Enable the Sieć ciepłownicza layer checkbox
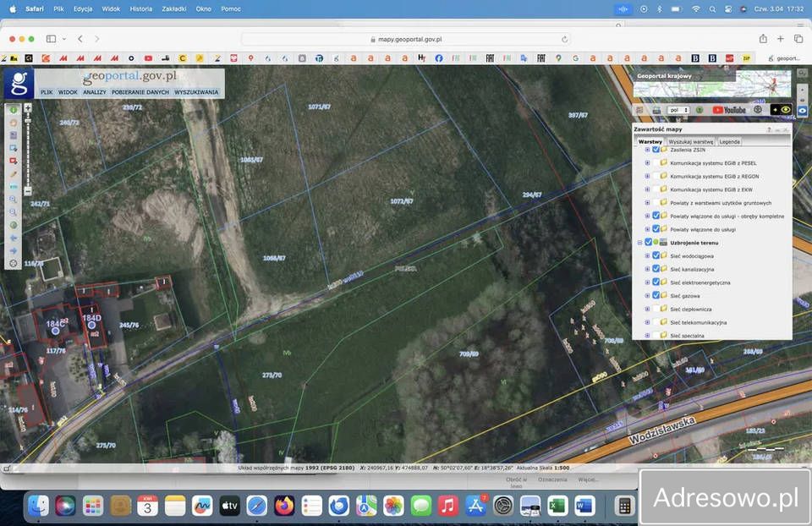This screenshot has height=526, width=812. click(656, 309)
